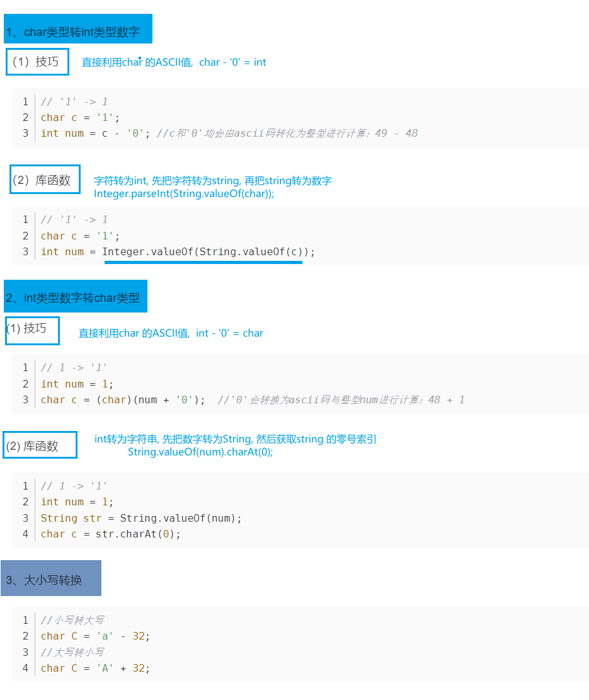Image resolution: width=589 pixels, height=700 pixels.
Task: Click note 'int - '0' = char'
Action: tap(229, 333)
